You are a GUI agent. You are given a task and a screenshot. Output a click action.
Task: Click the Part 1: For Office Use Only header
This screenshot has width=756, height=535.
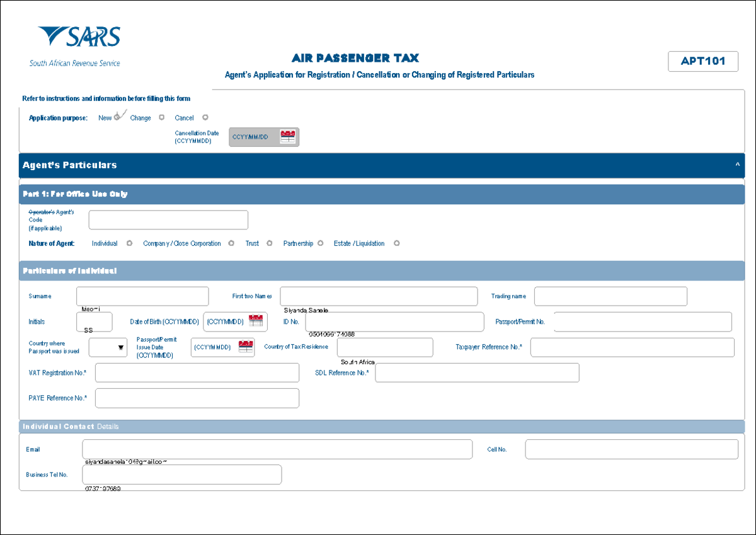(x=382, y=194)
